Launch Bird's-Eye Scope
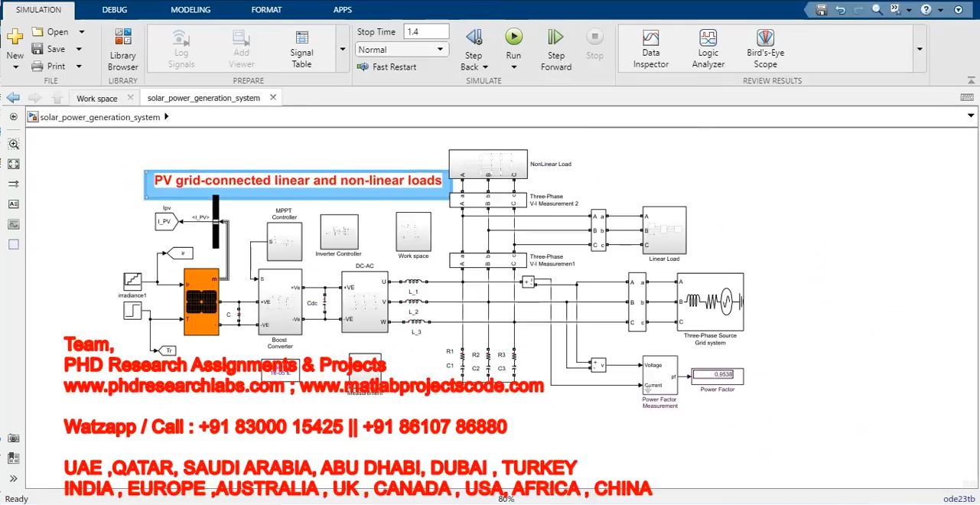Image resolution: width=980 pixels, height=505 pixels. (x=765, y=49)
